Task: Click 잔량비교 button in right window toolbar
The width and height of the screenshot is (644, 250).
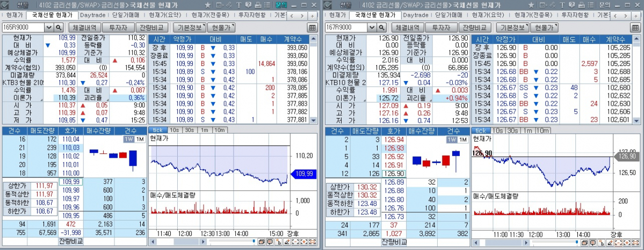Action: coord(475,27)
